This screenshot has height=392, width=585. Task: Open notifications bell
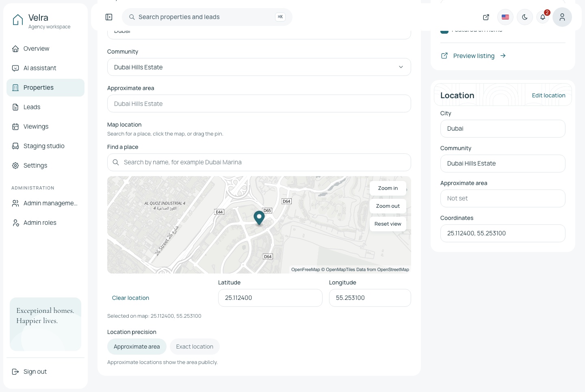point(543,17)
